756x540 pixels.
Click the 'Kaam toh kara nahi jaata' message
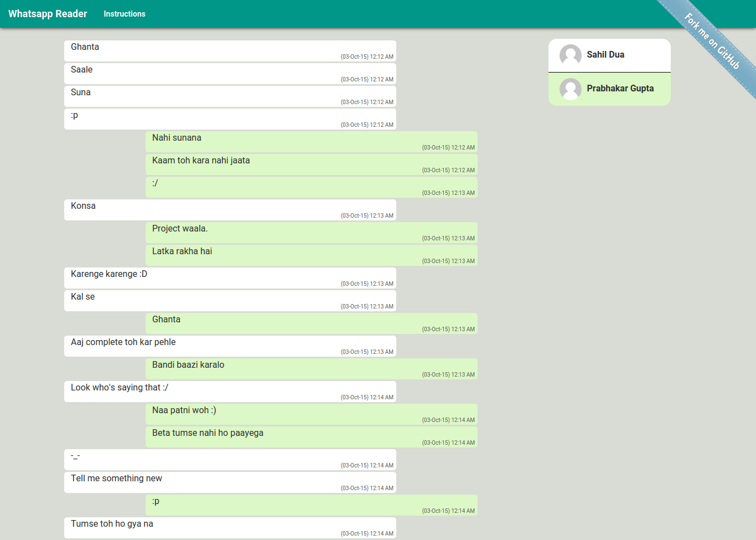pos(311,164)
